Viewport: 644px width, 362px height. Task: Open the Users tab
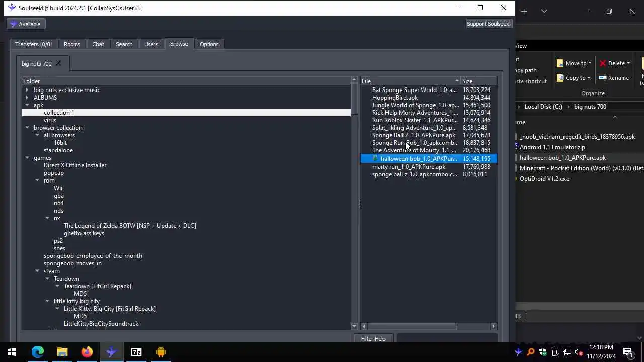pyautogui.click(x=151, y=44)
